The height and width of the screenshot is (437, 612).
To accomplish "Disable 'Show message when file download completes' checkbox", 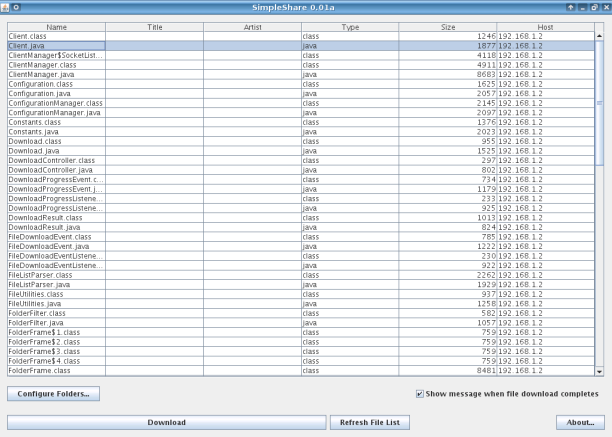I will (420, 394).
